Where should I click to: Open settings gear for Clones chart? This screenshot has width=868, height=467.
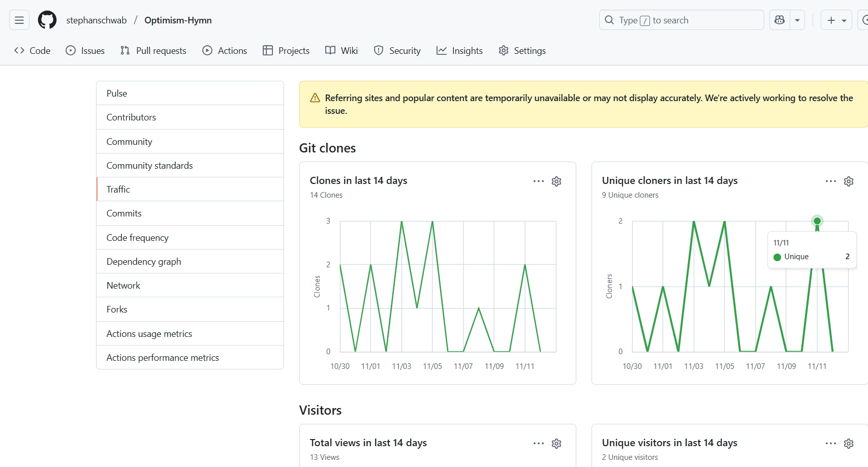556,181
